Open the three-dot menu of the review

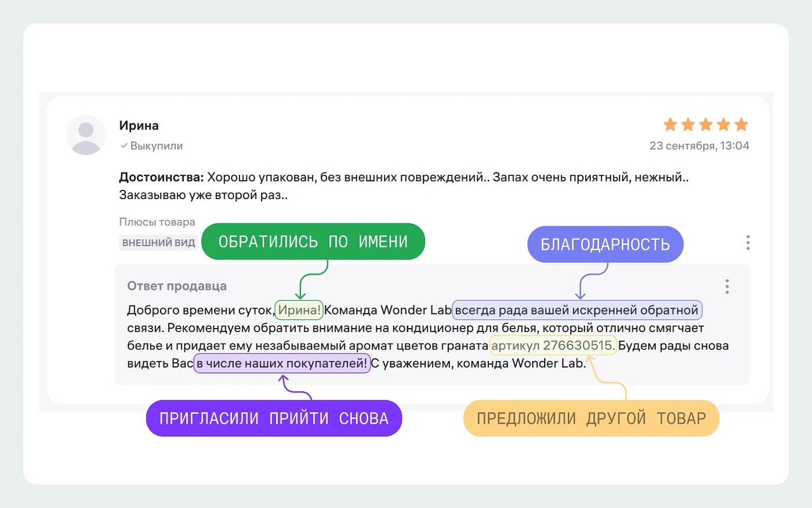click(x=748, y=243)
